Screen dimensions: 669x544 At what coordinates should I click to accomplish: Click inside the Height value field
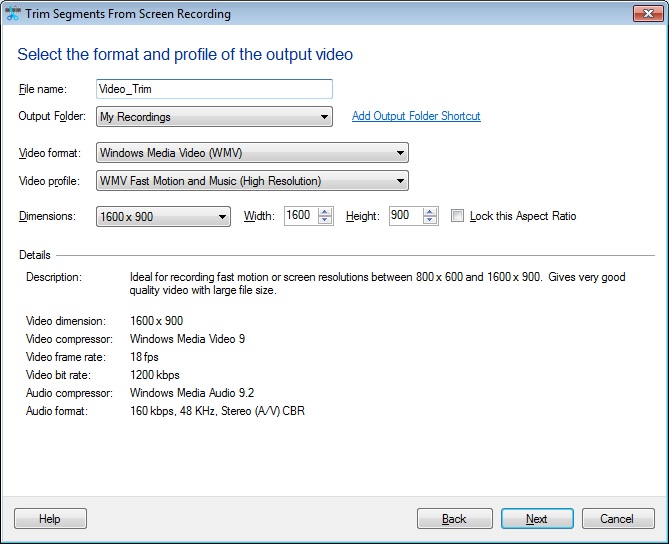pyautogui.click(x=405, y=216)
